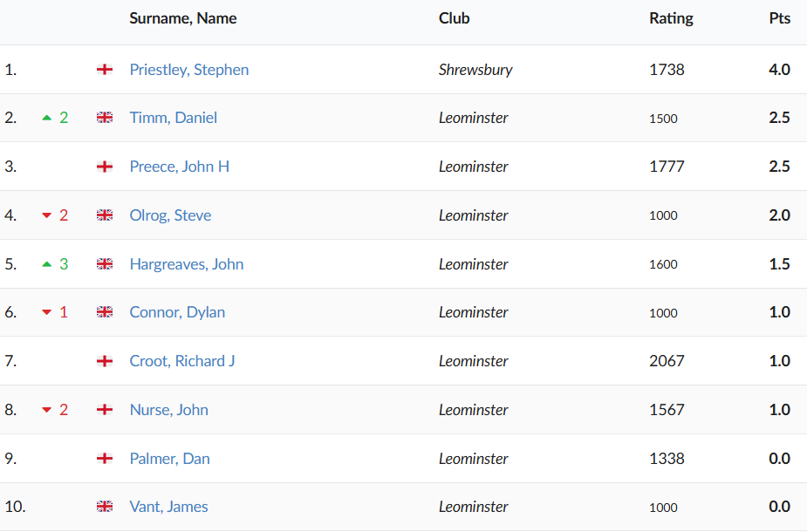Select the Olrog, Steve name link
Image resolution: width=807 pixels, height=532 pixels.
pos(170,215)
